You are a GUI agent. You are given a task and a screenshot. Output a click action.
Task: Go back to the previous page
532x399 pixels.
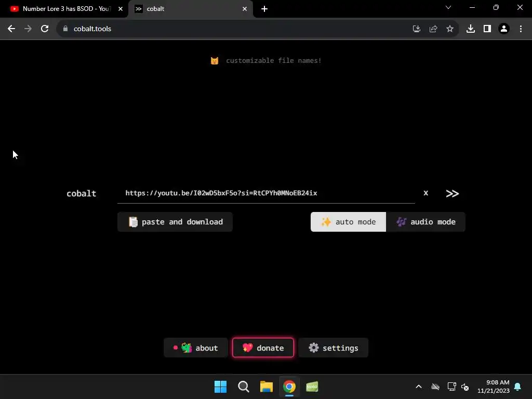[11, 29]
